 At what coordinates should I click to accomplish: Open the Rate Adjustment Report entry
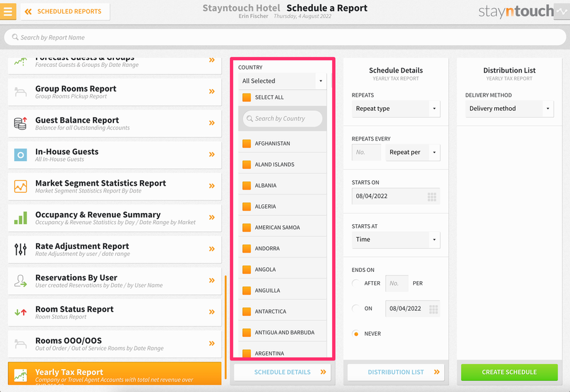tap(115, 249)
